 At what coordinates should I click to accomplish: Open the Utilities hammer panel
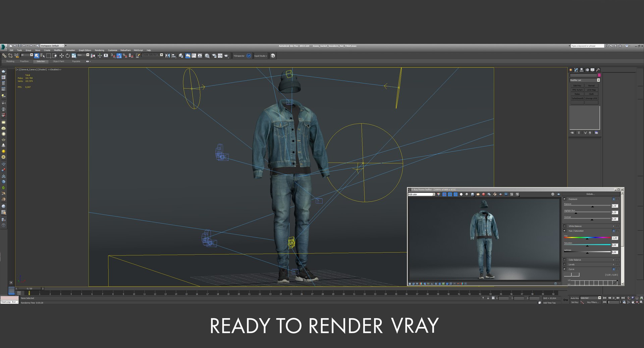pos(598,70)
